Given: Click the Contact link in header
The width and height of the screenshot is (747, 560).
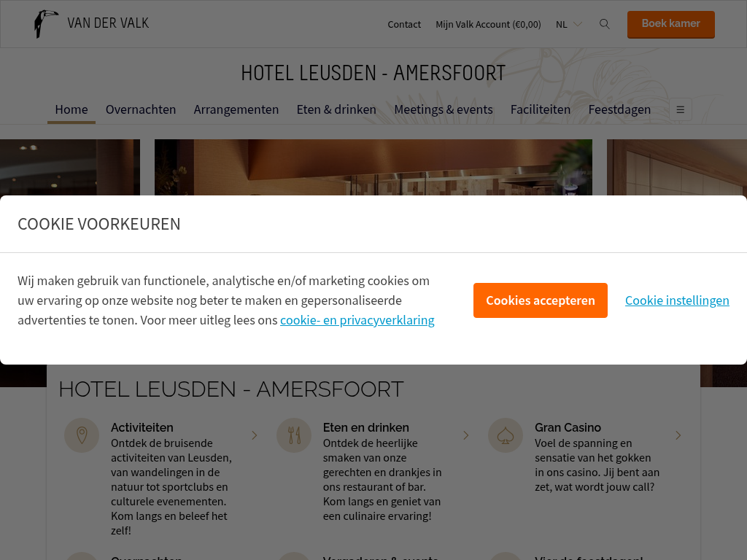Looking at the screenshot, I should (x=404, y=24).
